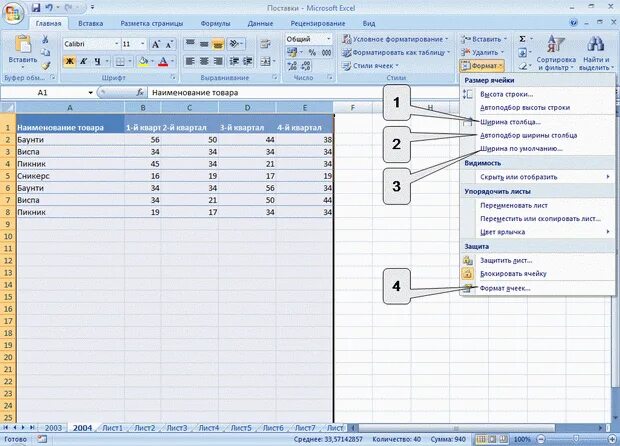Apply thousands separator 000 format

tap(326, 53)
